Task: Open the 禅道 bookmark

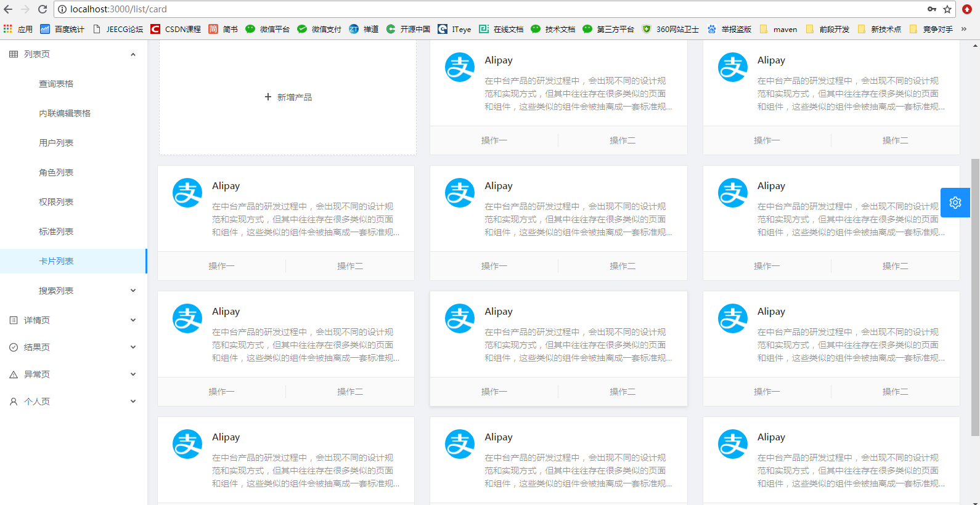Action: tap(364, 29)
